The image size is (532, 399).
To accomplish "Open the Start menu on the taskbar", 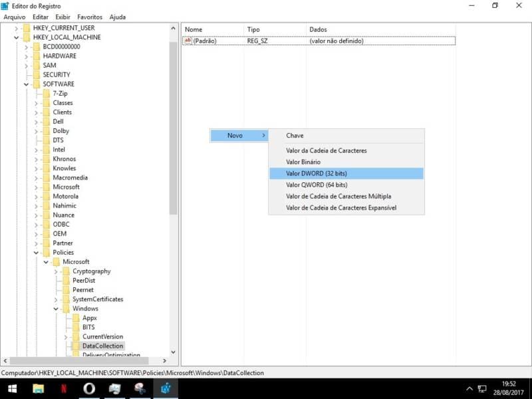I will (x=12, y=388).
